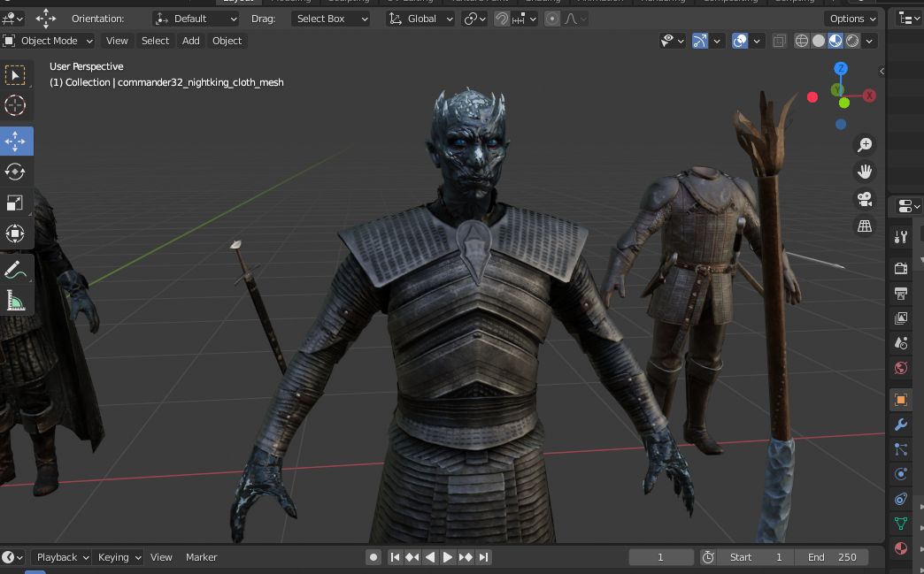Toggle viewport gizmos visibility

tap(700, 41)
